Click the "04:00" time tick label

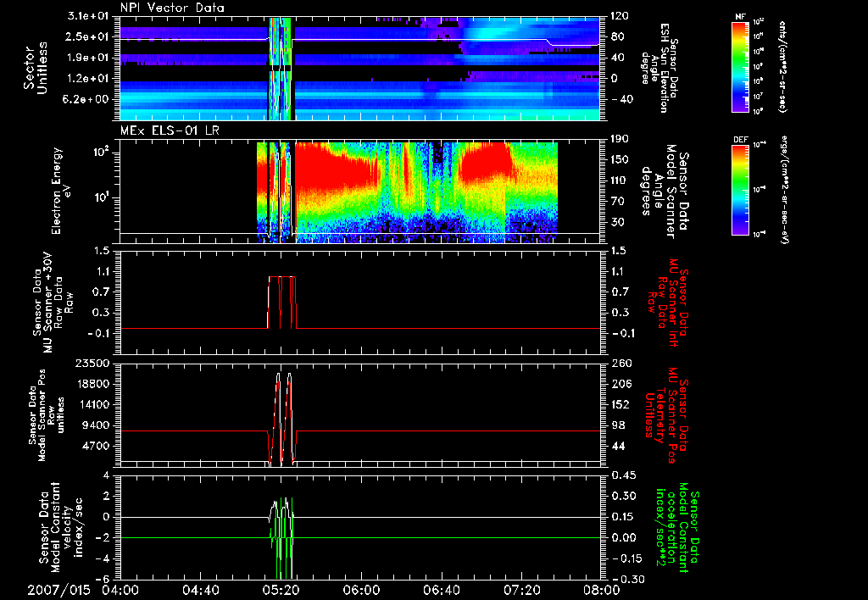pyautogui.click(x=120, y=590)
